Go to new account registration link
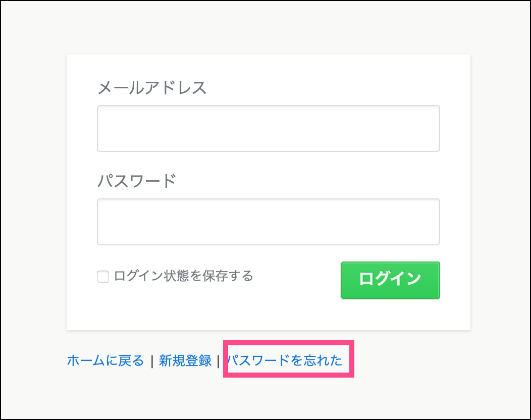Screen dimensions: 531x420 [x=185, y=360]
